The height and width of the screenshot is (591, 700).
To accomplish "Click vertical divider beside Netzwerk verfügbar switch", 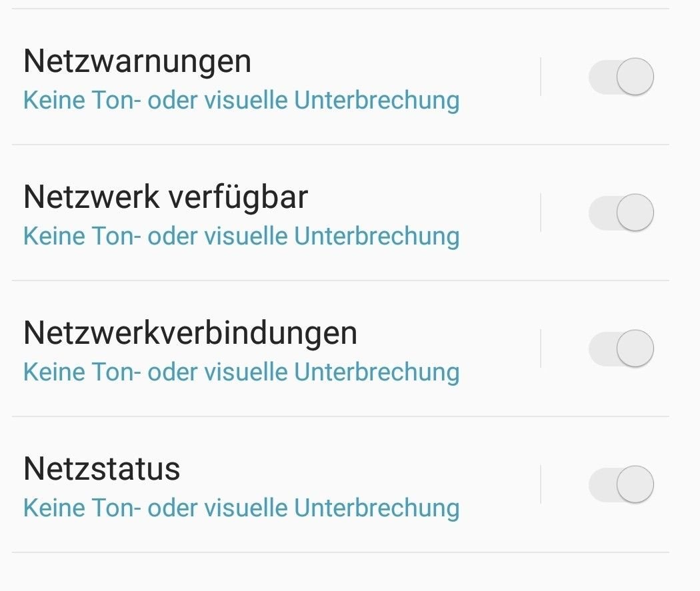I will [541, 213].
